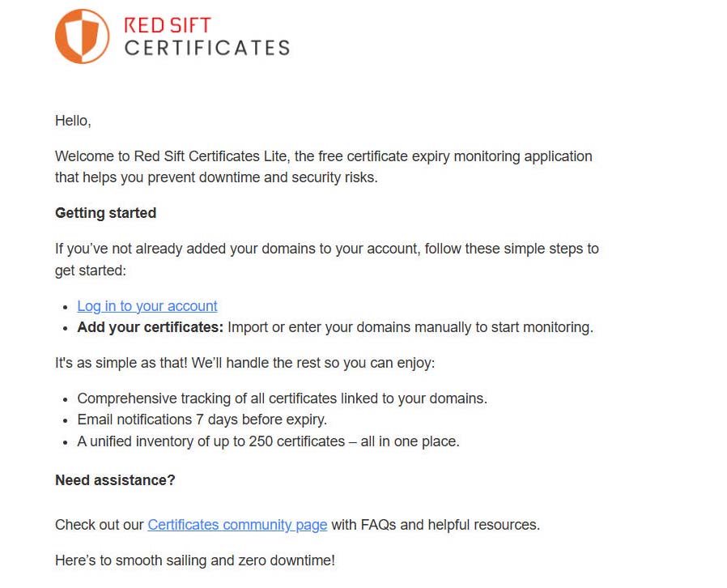727x588 pixels.
Task: Click the with FAQs and helpful resources text
Action: [x=436, y=525]
